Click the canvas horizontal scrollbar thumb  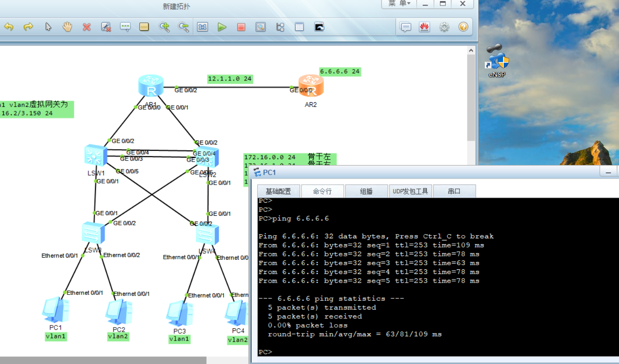[103, 360]
